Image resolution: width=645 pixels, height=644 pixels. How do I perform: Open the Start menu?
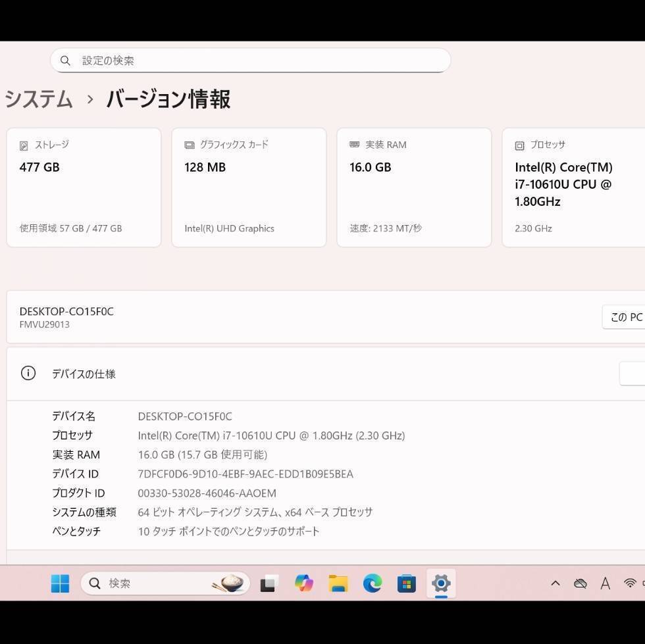pos(60,583)
